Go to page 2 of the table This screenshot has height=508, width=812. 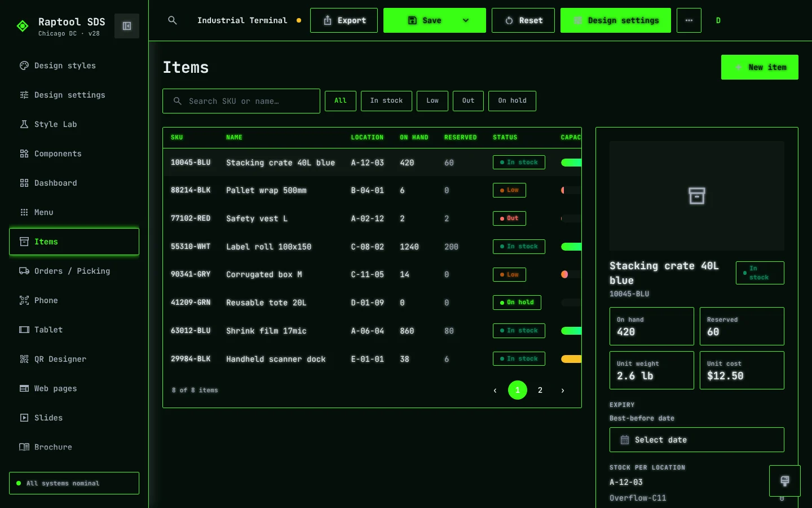[540, 390]
